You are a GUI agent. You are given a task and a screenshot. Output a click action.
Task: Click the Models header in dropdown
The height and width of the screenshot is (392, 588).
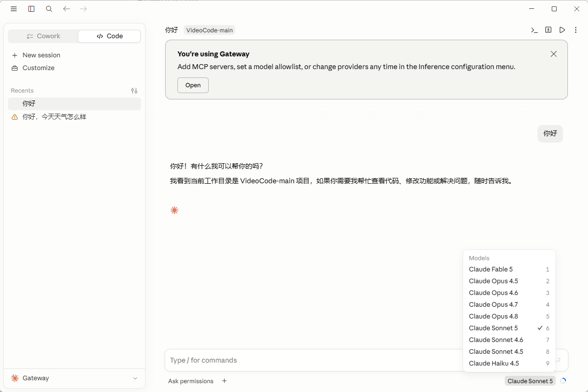[x=479, y=258]
